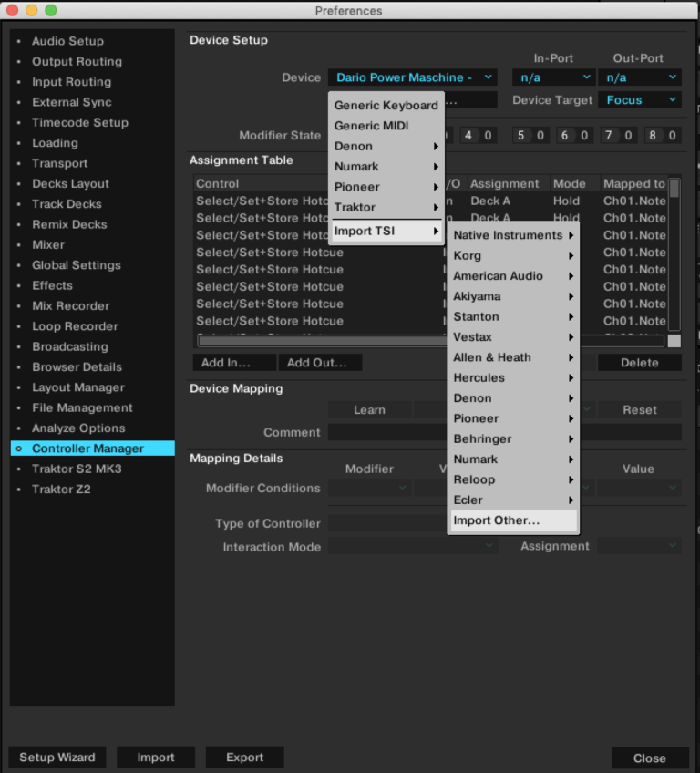Go to Mix Recorder preferences
The image size is (700, 773).
tap(70, 306)
